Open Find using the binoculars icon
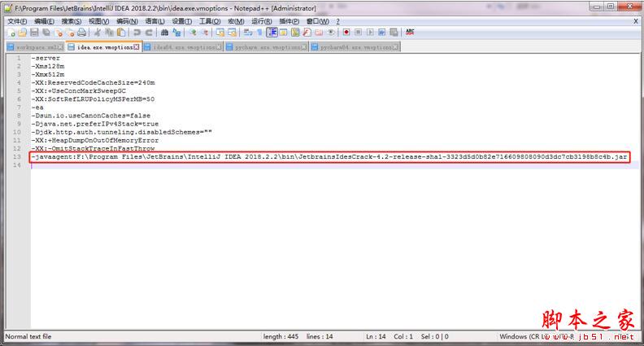The image size is (644, 346). point(165,33)
